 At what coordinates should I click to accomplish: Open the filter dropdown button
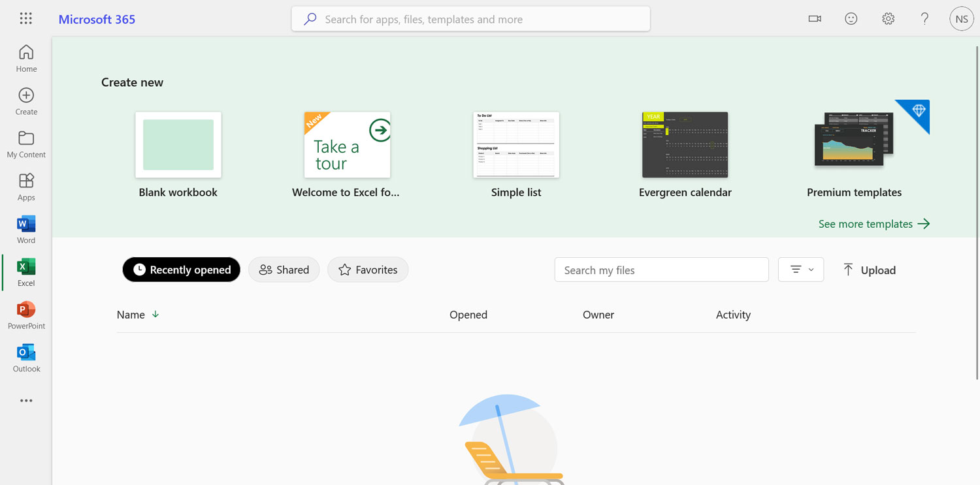point(801,270)
